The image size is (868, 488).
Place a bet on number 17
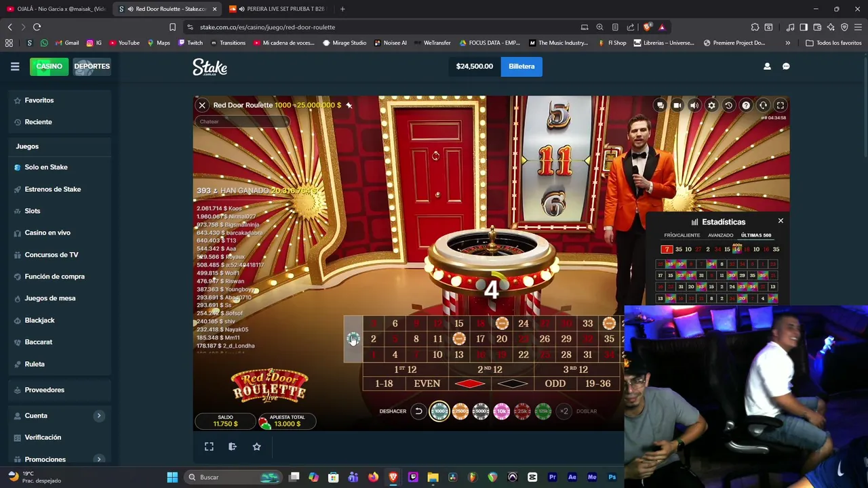pyautogui.click(x=480, y=339)
